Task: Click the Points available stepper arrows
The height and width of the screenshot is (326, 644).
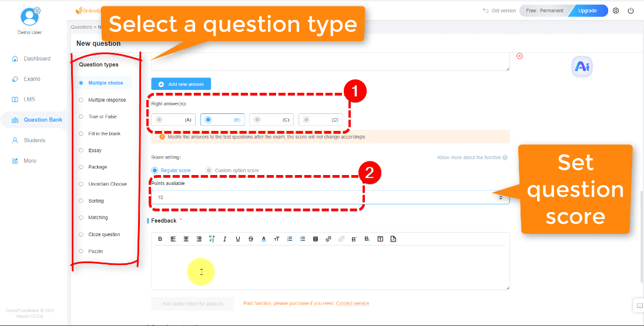Action: click(x=501, y=197)
